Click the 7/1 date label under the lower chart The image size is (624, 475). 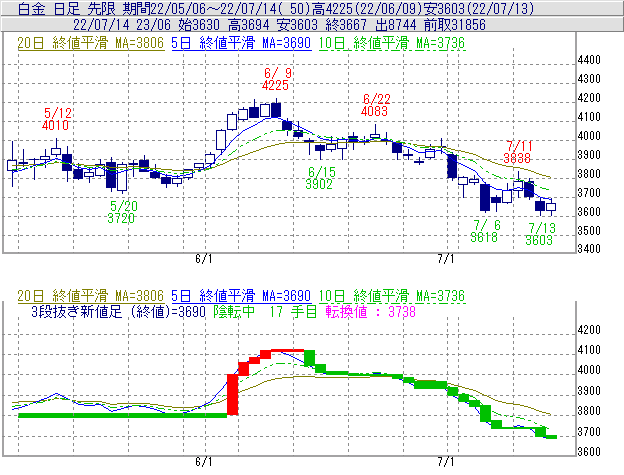click(x=446, y=462)
